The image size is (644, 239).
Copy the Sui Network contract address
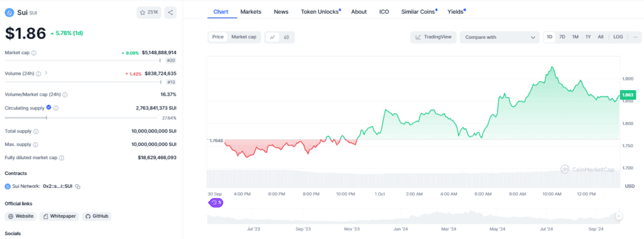[78, 186]
